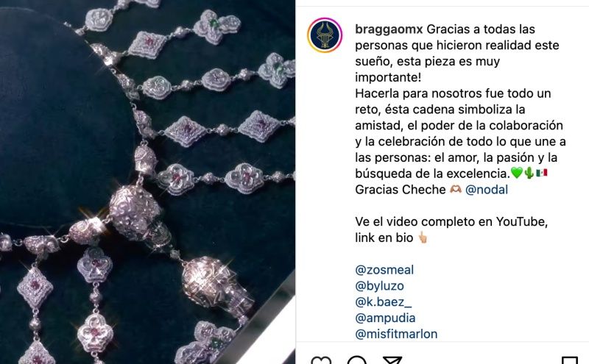This screenshot has height=364, width=589.
Task: Click the heart hands emoji after Cheche
Action: [456, 190]
